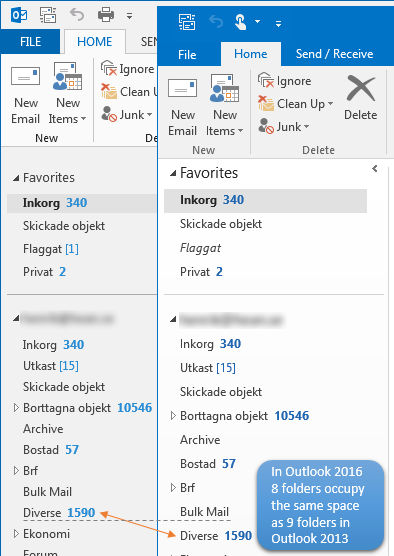Open Bulk Mail folder in Outlook 2016
The image size is (394, 556).
[x=204, y=512]
